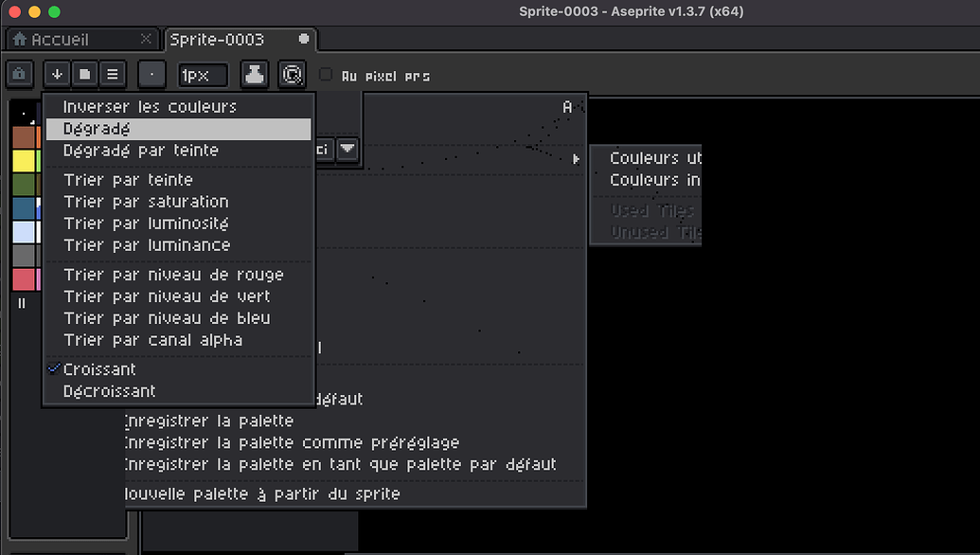The image size is (980, 555).
Task: Click "Inverser les couleurs" option
Action: (x=150, y=107)
